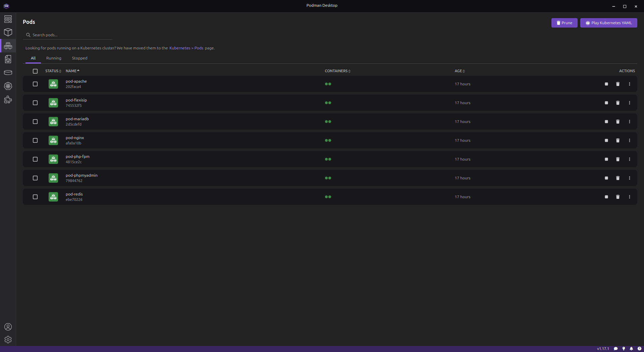Open the help icon in status bar
This screenshot has width=644, height=352.
coord(639,349)
